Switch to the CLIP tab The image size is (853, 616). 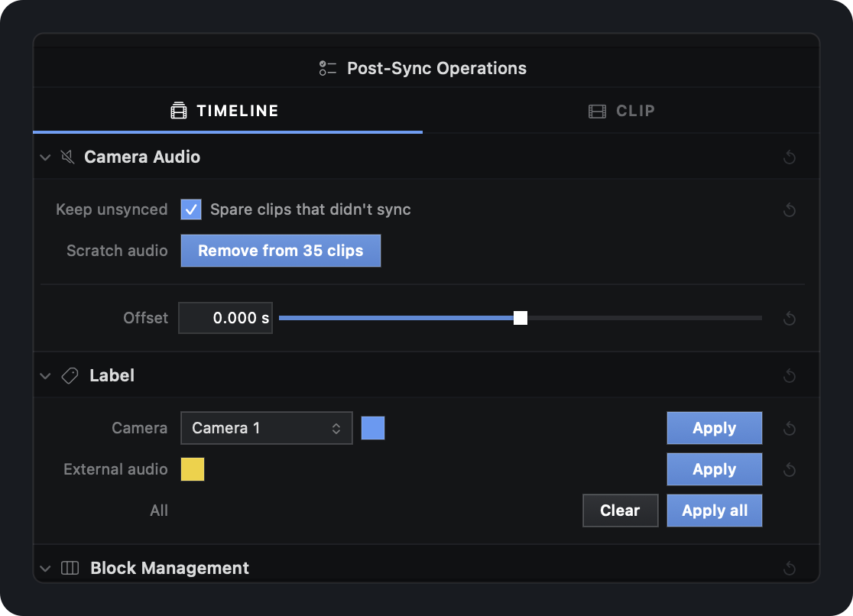click(x=621, y=111)
